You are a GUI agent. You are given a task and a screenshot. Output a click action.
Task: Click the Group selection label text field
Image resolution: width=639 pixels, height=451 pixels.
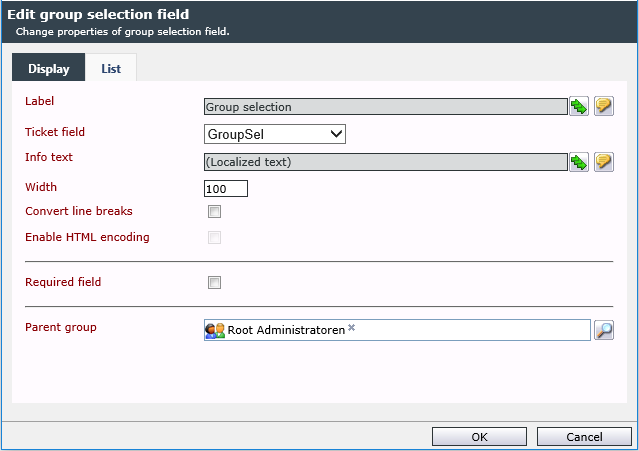click(386, 107)
